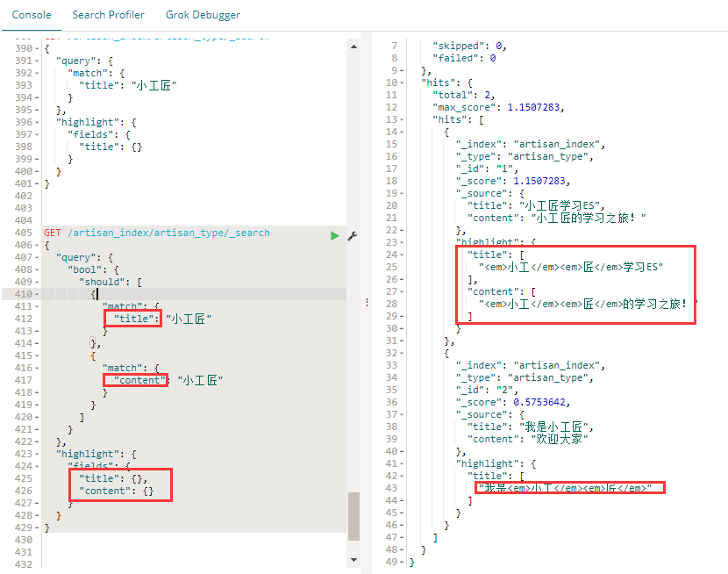Click the "total": 2 line in response
The image size is (728, 574).
[x=463, y=95]
